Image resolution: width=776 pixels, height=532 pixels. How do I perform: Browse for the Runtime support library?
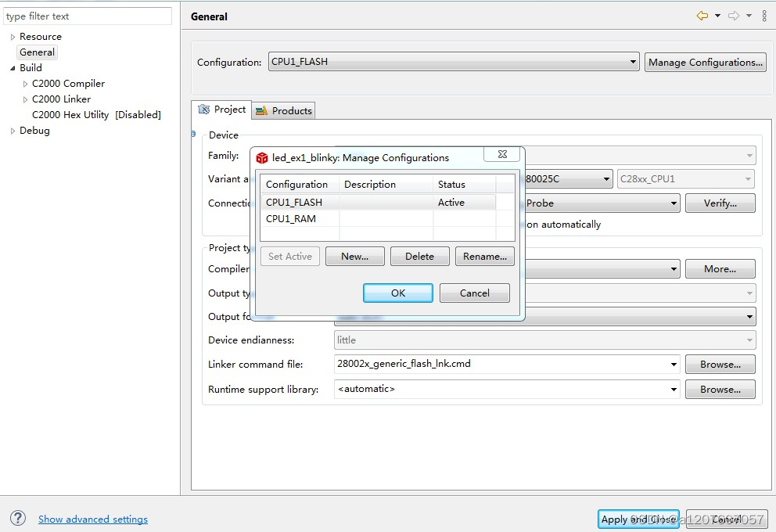[720, 390]
